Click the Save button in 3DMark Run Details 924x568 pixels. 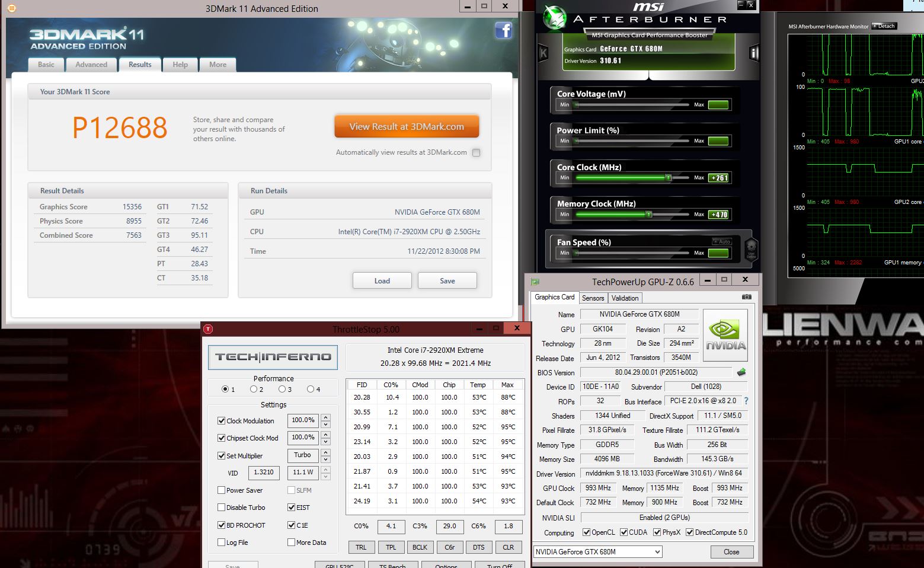[447, 280]
